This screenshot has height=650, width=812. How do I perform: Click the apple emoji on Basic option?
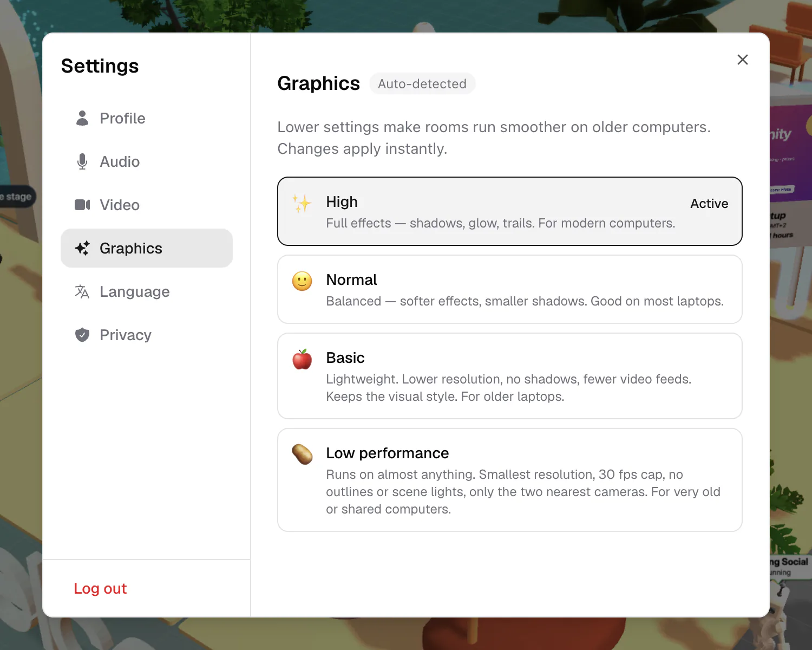coord(302,359)
